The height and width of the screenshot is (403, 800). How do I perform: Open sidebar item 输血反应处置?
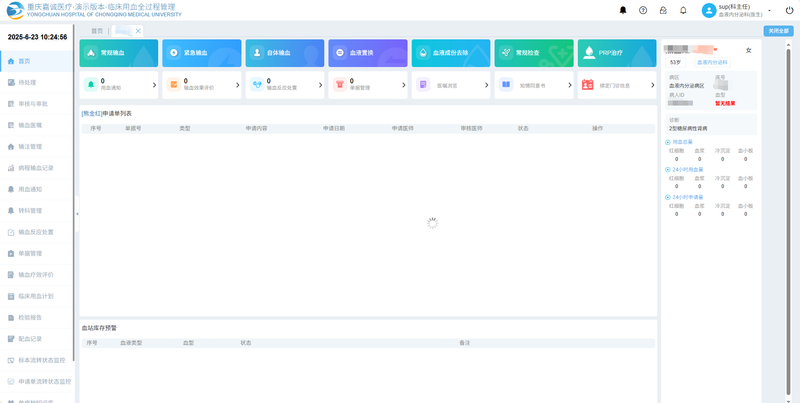(x=37, y=232)
